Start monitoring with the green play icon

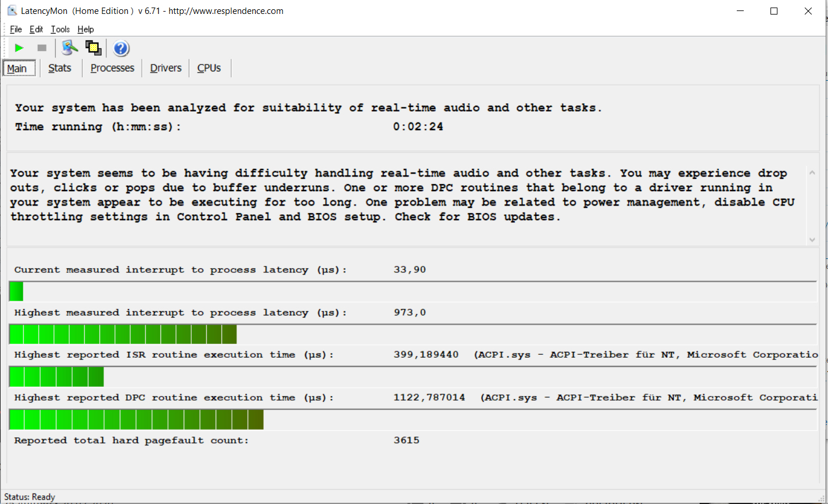[x=19, y=48]
